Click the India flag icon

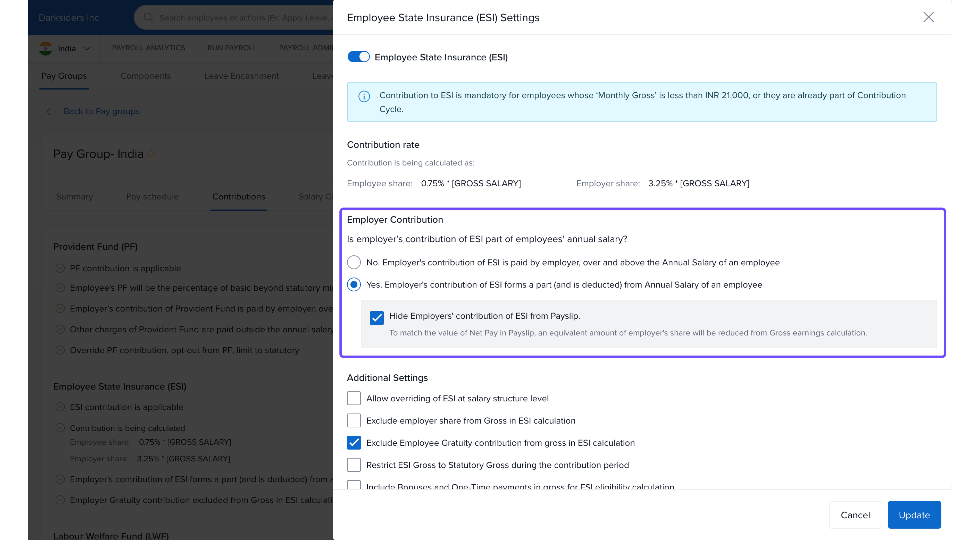click(x=46, y=49)
